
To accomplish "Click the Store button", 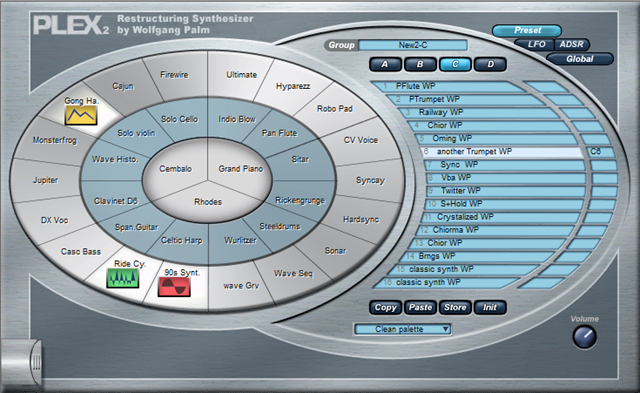I will point(455,307).
